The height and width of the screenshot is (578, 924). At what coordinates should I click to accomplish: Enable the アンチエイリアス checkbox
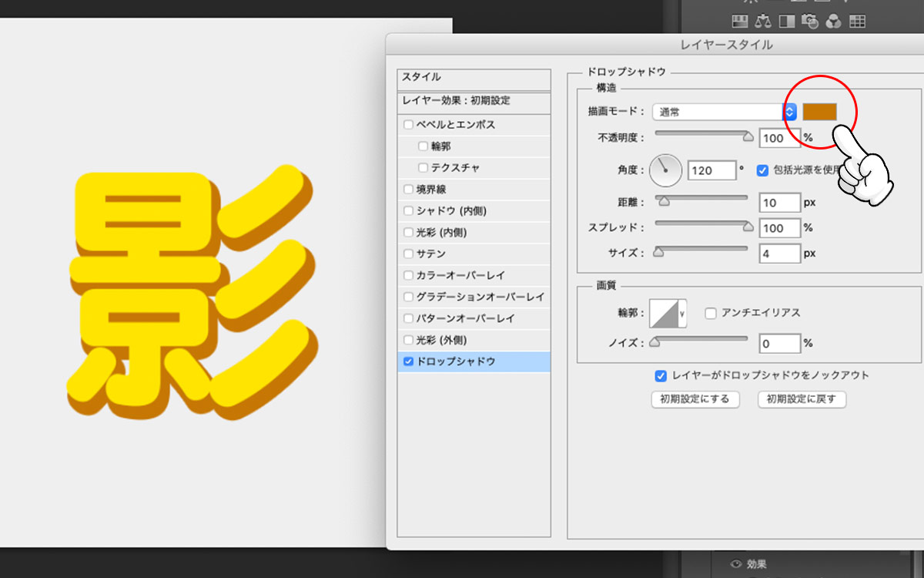pyautogui.click(x=711, y=313)
